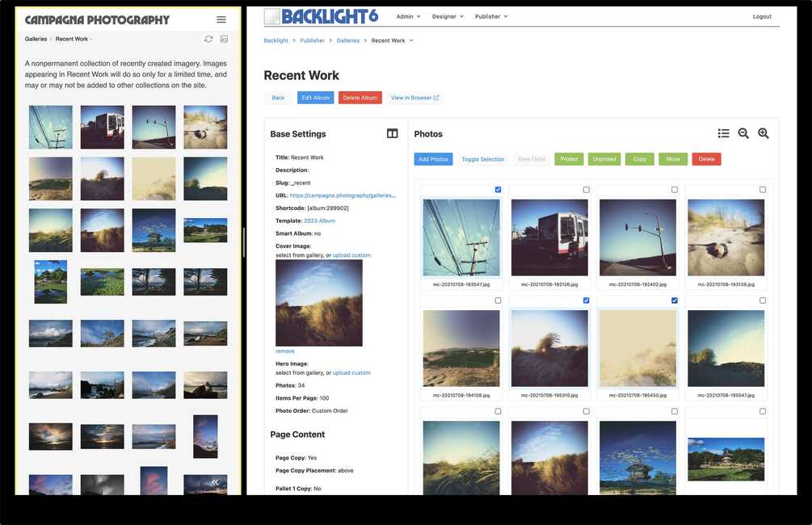Click tall portrait sunset thumbnail in preview

(205, 436)
